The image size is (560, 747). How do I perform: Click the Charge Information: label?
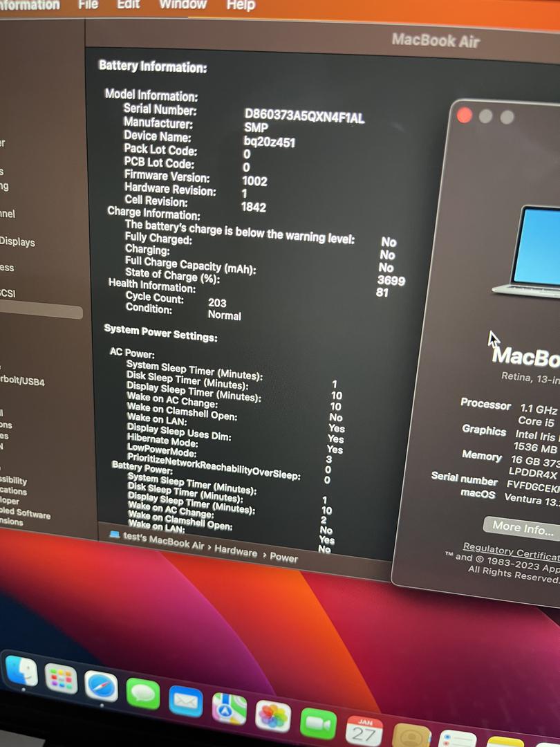click(x=153, y=213)
